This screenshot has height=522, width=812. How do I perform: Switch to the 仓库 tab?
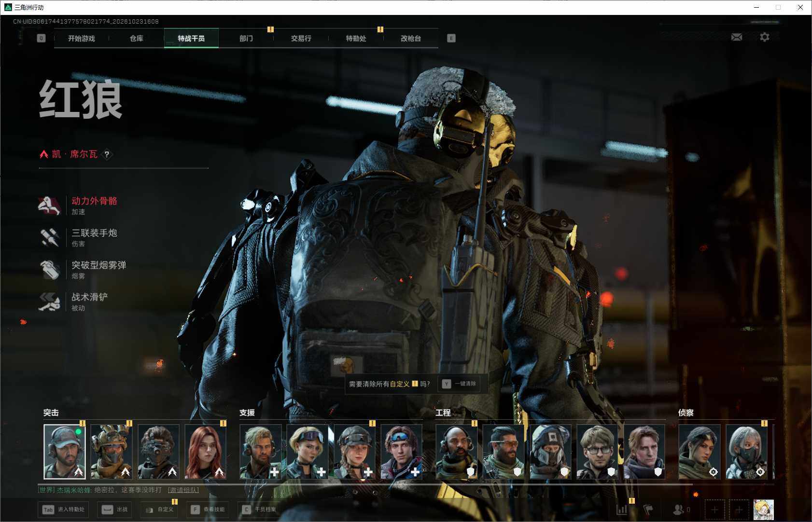[137, 38]
